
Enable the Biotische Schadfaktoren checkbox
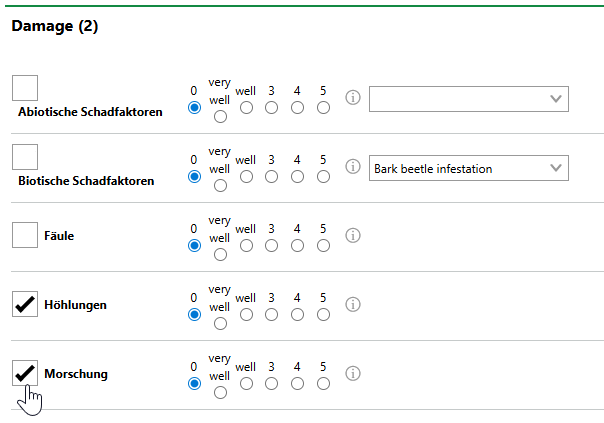coord(25,157)
